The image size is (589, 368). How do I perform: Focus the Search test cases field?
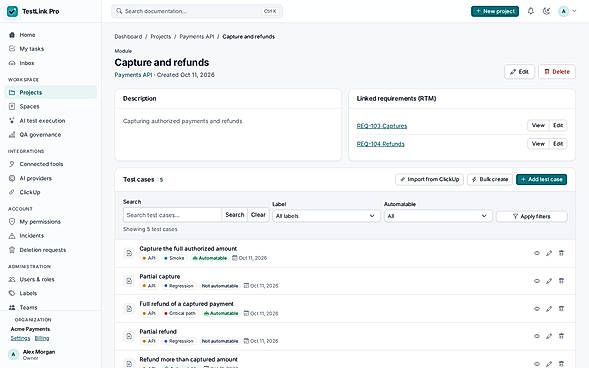[x=172, y=215]
